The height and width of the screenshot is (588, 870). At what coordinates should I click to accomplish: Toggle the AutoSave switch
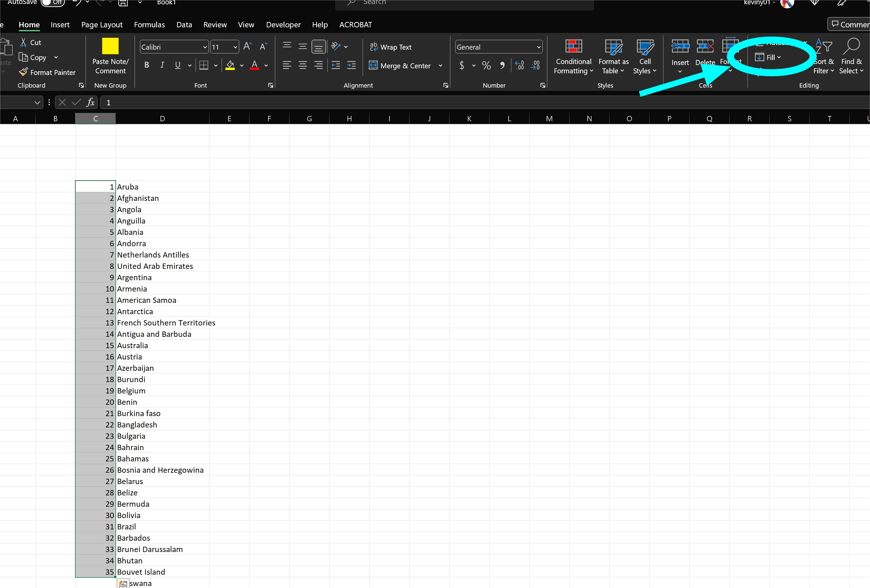tap(53, 2)
